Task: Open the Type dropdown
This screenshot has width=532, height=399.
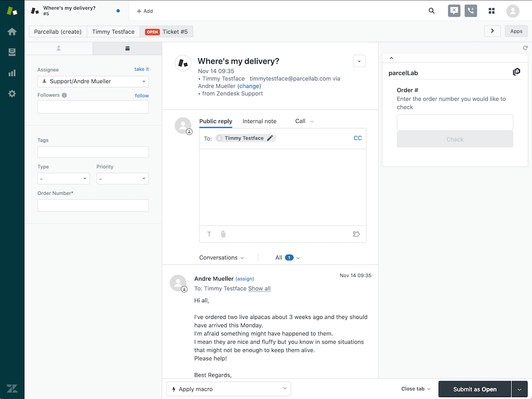Action: [x=63, y=179]
